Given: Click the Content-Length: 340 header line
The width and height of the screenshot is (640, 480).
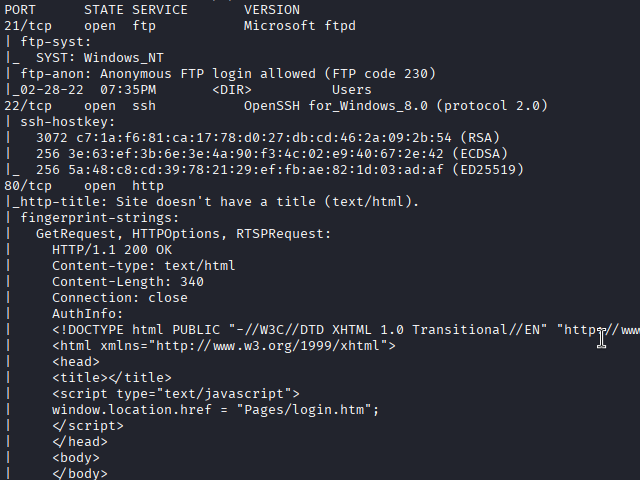Looking at the screenshot, I should [x=128, y=281].
